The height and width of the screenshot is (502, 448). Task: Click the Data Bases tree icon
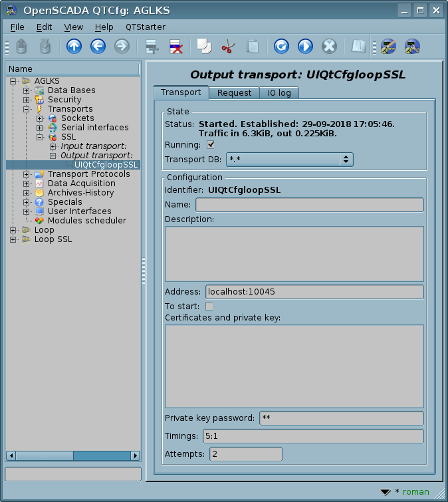[x=39, y=90]
